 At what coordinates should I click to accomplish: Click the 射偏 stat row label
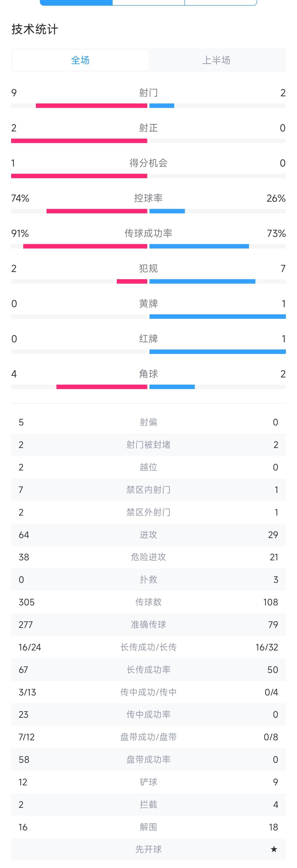(148, 422)
